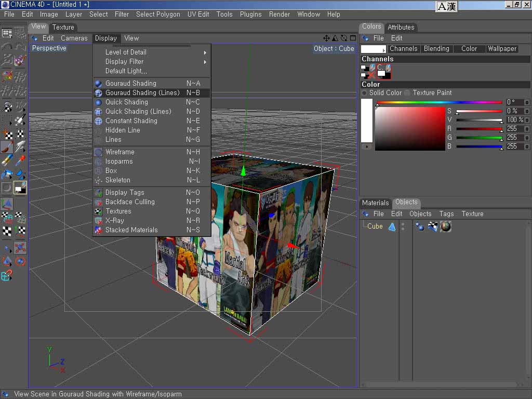Image resolution: width=532 pixels, height=399 pixels.
Task: Adjust the hue value stepper arrows
Action: click(x=527, y=102)
